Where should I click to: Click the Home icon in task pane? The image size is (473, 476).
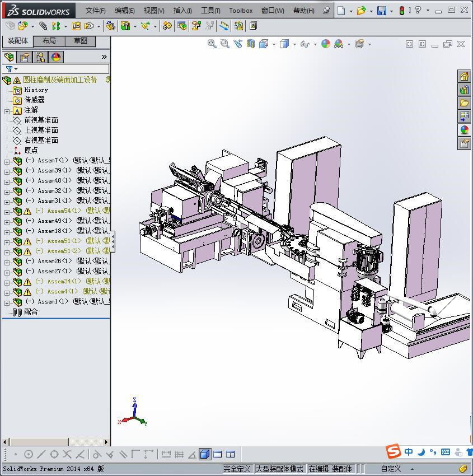464,77
